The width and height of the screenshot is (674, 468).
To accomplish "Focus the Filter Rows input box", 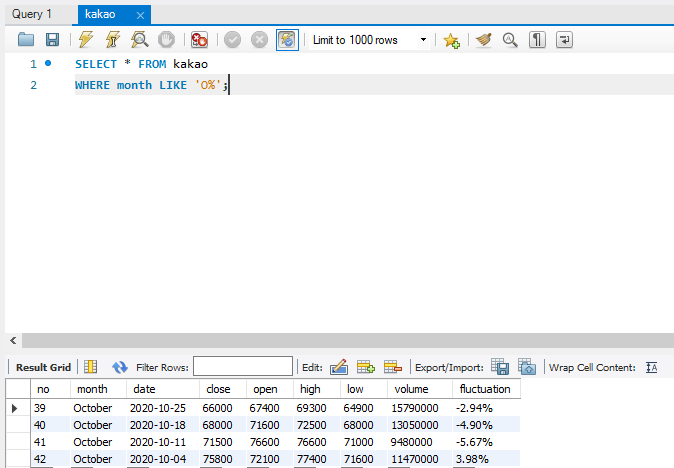I will click(x=243, y=366).
